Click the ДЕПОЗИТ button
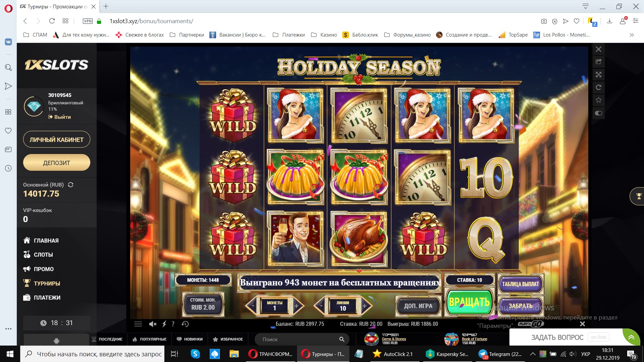This screenshot has width=644, height=362. tap(56, 163)
